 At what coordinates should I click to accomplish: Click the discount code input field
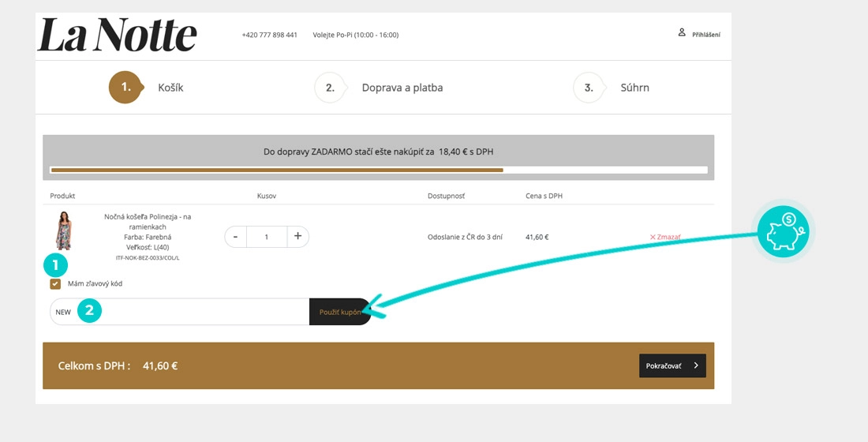(x=180, y=312)
